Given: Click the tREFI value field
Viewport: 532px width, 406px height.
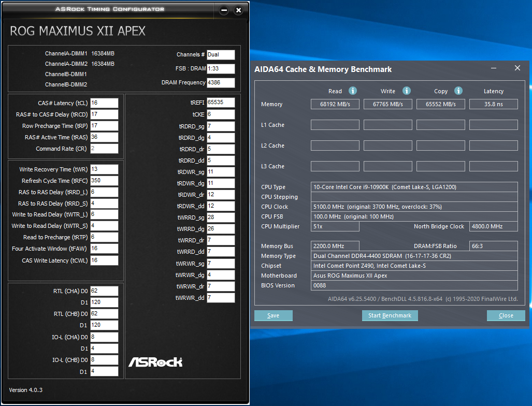Looking at the screenshot, I should (221, 103).
